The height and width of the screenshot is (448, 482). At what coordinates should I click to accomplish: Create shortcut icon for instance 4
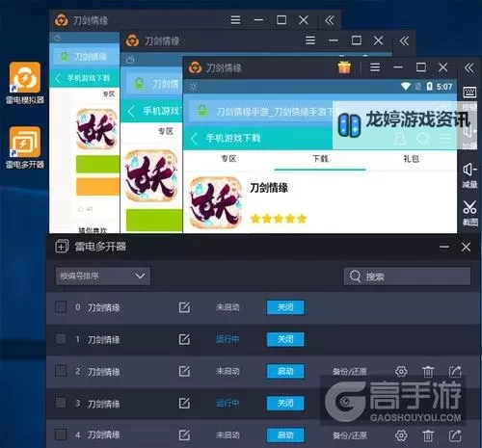click(x=455, y=435)
